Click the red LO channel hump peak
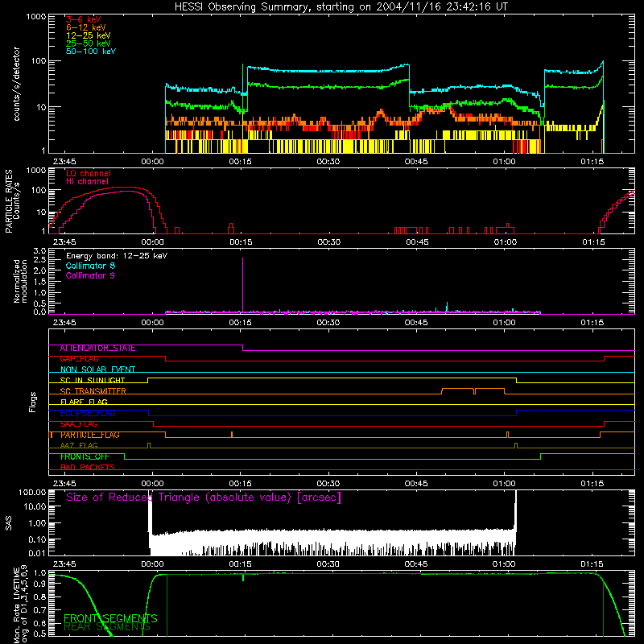Screen dimensions: 644x644 point(123,188)
